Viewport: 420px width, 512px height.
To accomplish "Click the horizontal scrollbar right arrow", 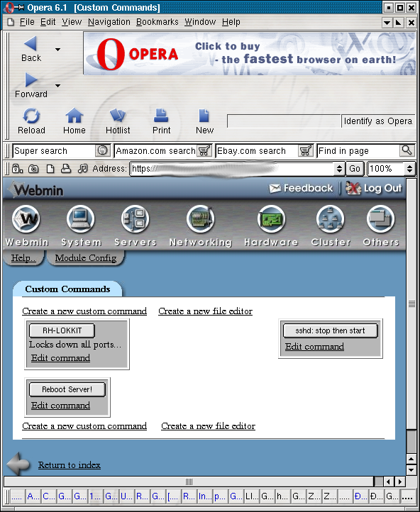I will point(400,482).
